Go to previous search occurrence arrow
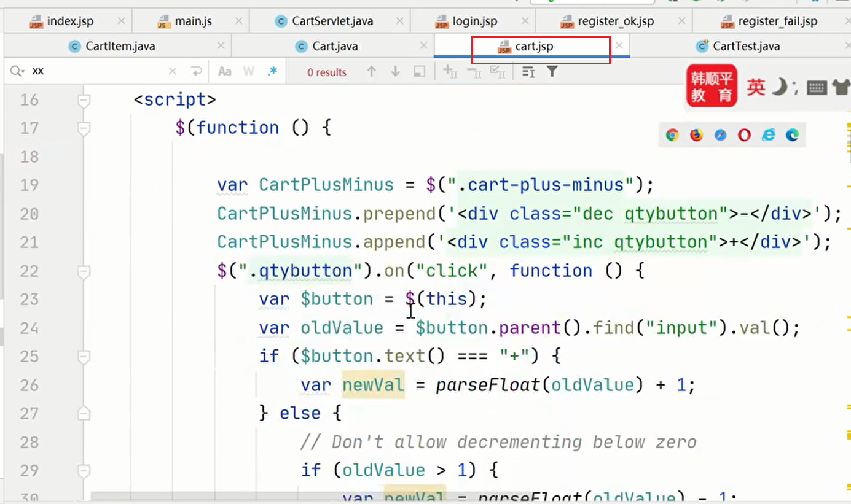 pos(371,71)
